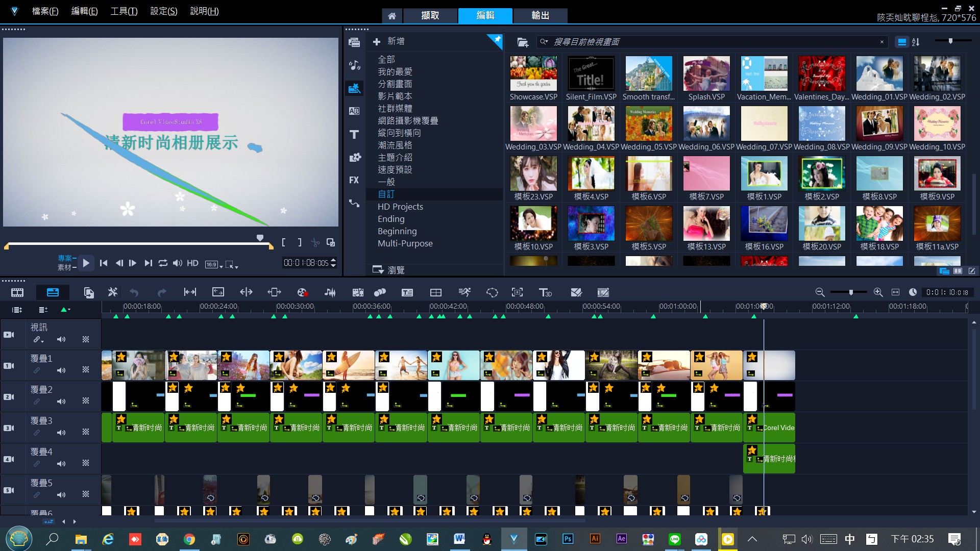Toggle track transparency on 覆疊4 track
The width and height of the screenshot is (980, 551).
(x=86, y=463)
